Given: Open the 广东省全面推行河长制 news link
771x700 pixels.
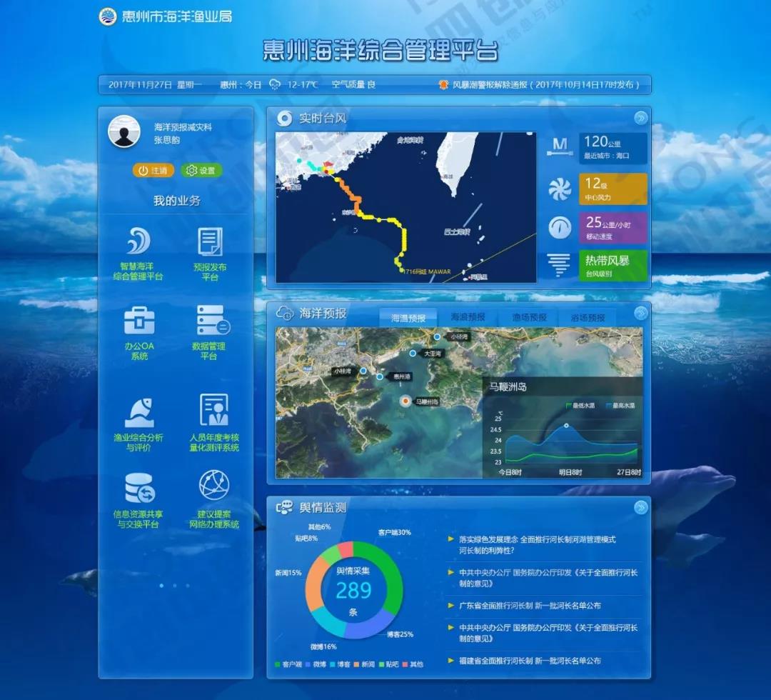Looking at the screenshot, I should tap(529, 606).
